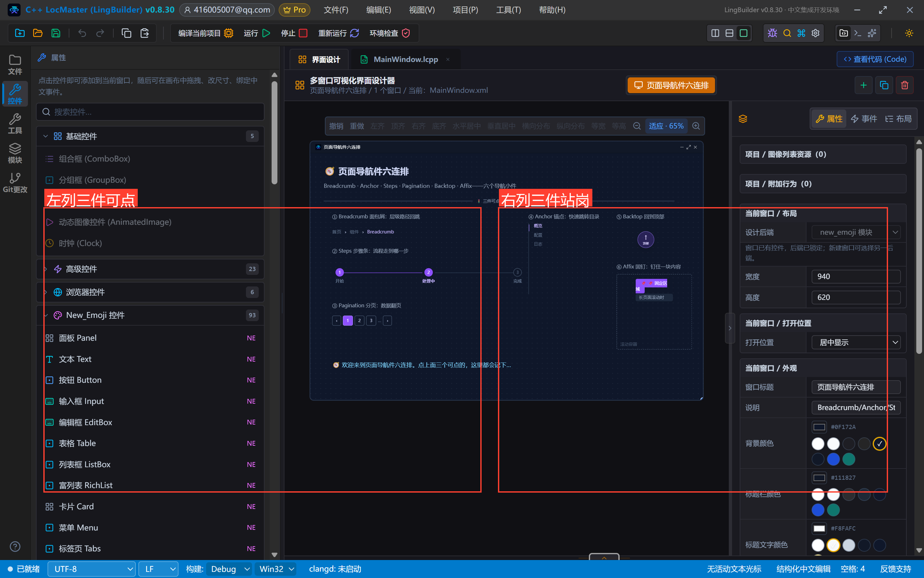Click the debug bug icon
Viewport: 924px width, 578px height.
pos(772,33)
